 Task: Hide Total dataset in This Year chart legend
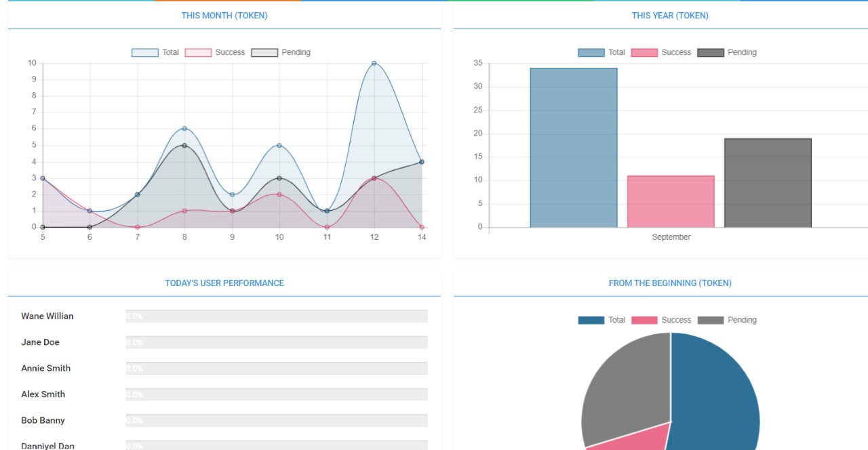601,53
